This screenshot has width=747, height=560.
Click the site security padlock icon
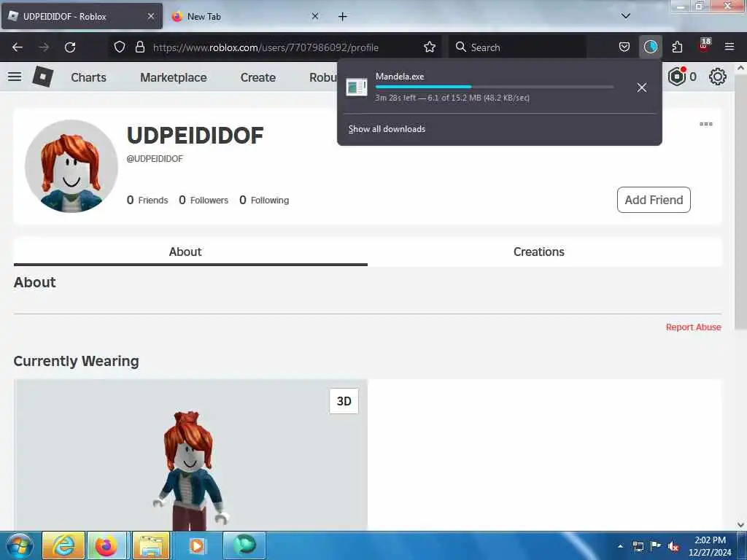(139, 47)
